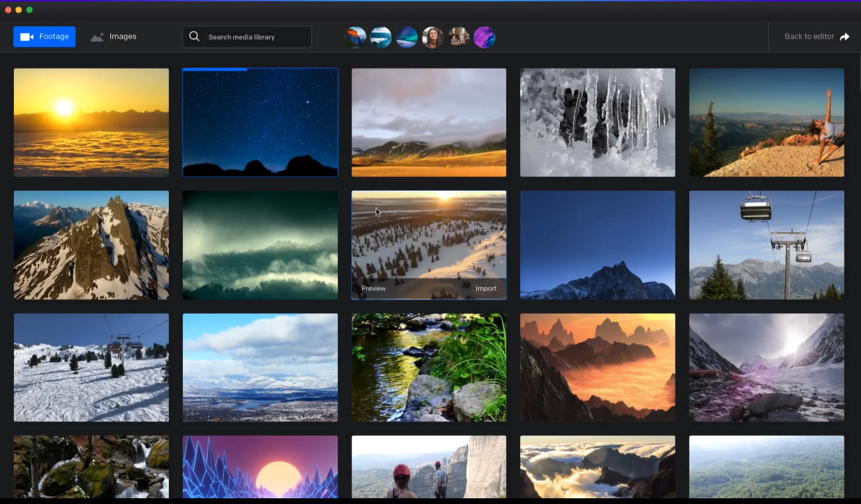Click Preview on the snowy forest clip

coord(373,289)
